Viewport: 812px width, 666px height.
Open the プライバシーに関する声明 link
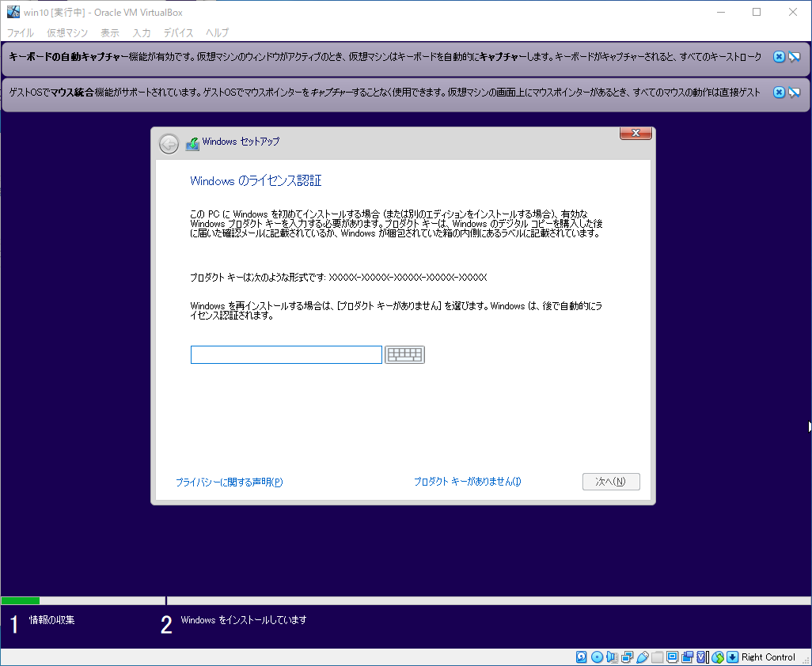click(229, 482)
